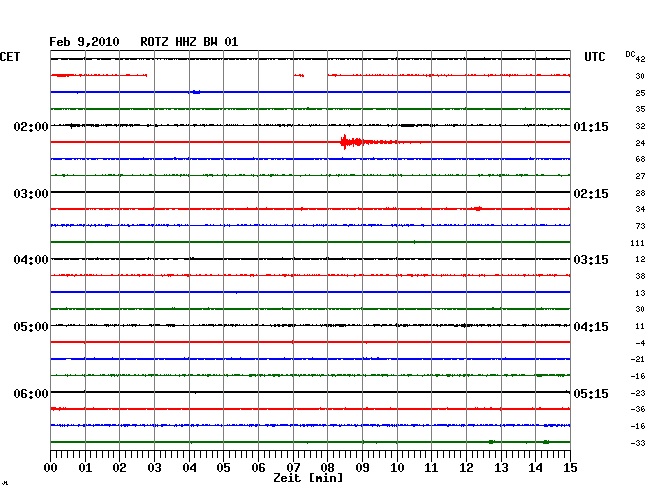Click the UTC timezone header
Screen dimensions: 650x494
pos(594,57)
